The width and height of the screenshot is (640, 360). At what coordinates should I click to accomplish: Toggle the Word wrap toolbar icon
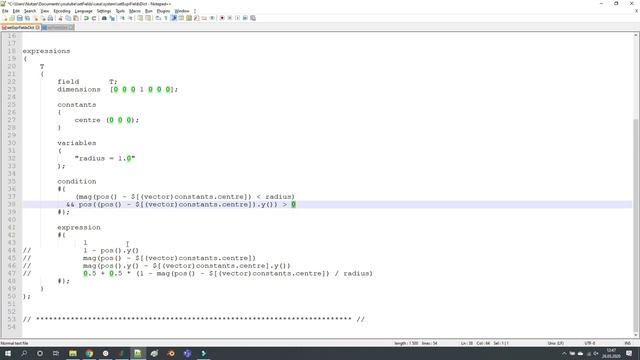click(158, 18)
